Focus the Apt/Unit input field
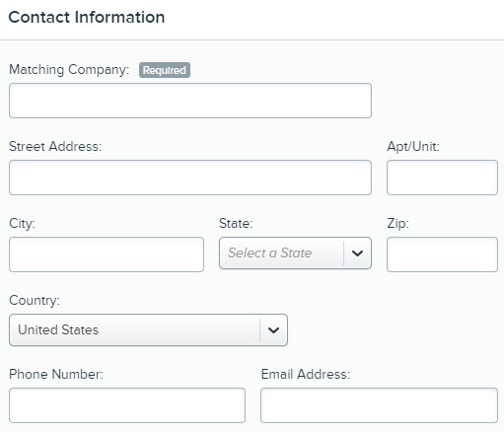The height and width of the screenshot is (432, 504). 442,178
